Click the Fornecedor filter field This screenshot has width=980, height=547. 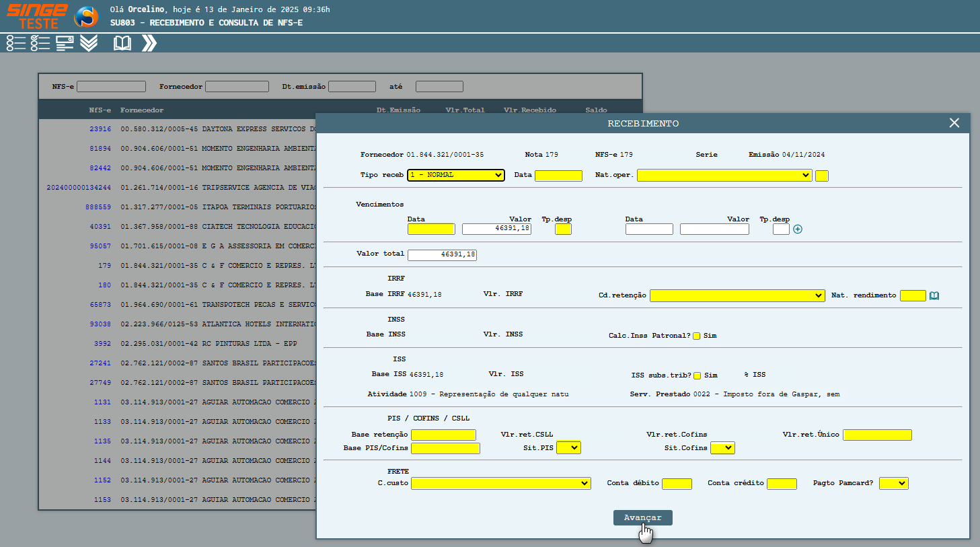(237, 87)
